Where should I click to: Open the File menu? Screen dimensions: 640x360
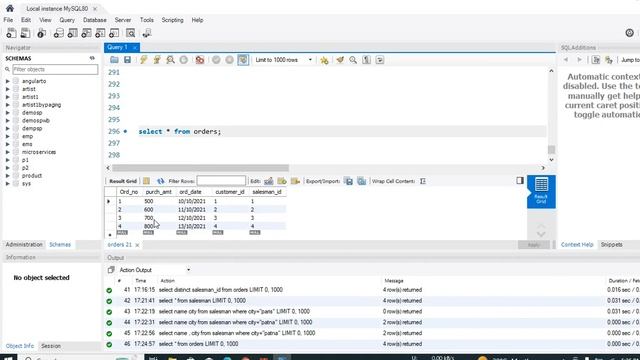pyautogui.click(x=8, y=20)
